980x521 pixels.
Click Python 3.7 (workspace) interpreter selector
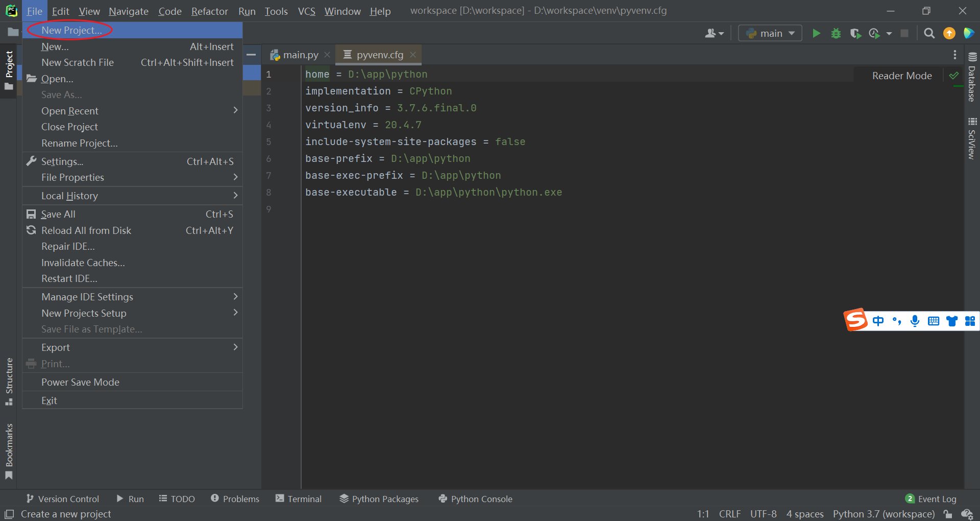884,514
